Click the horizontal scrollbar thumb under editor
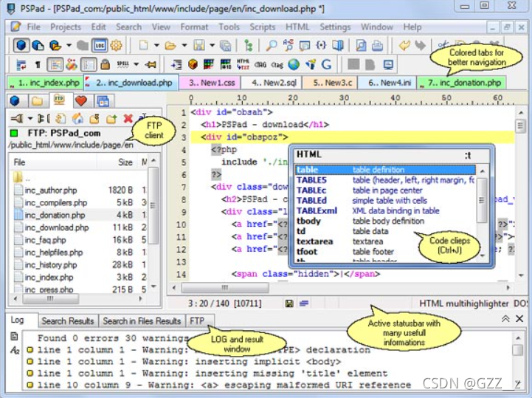This screenshot has width=532, height=398. [224, 288]
